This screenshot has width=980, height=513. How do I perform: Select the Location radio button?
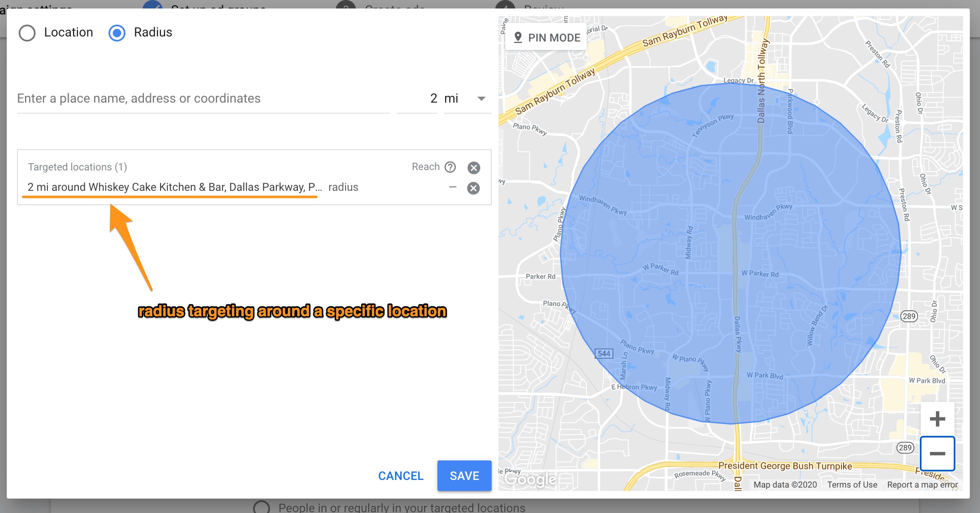coord(27,32)
